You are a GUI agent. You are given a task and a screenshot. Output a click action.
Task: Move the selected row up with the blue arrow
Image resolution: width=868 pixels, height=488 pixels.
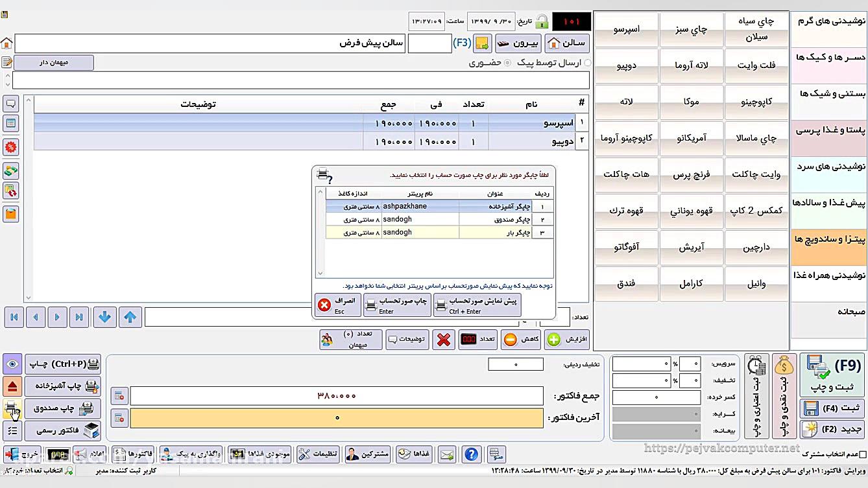(x=130, y=318)
